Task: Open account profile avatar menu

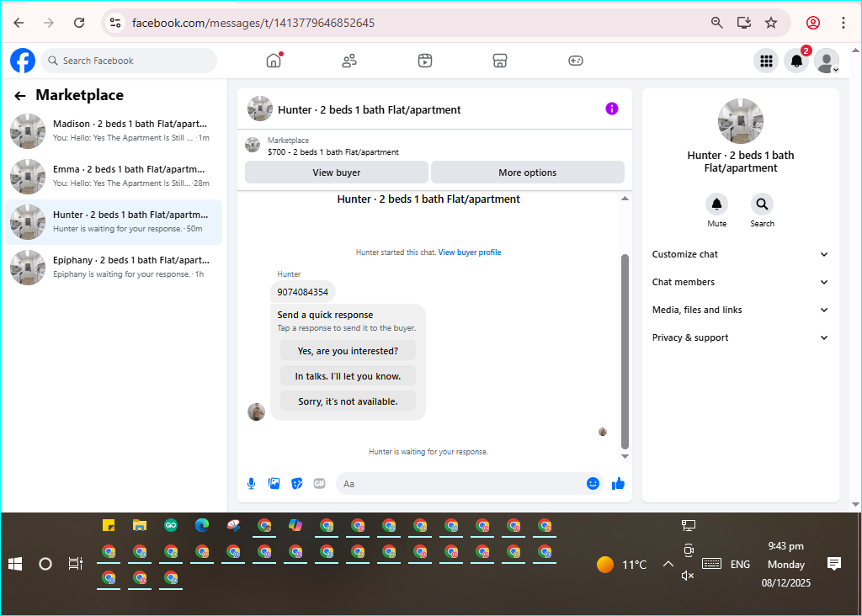Action: (x=827, y=61)
